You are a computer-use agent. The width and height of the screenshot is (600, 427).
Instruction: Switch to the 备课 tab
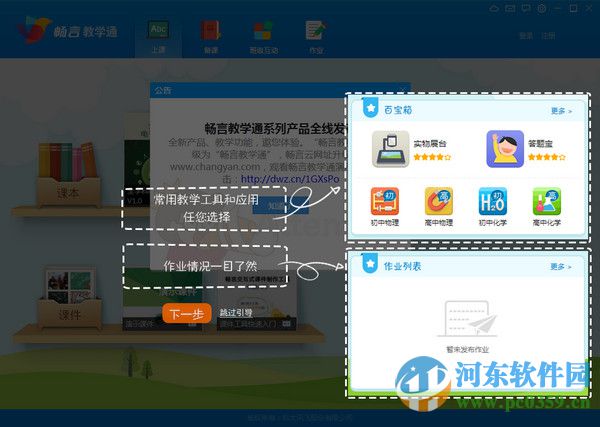click(x=210, y=37)
